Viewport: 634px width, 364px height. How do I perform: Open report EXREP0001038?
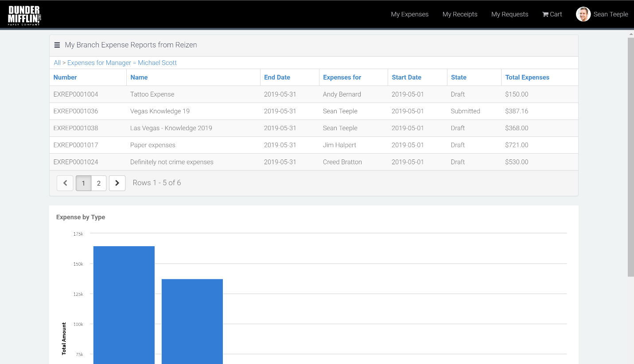coord(76,128)
